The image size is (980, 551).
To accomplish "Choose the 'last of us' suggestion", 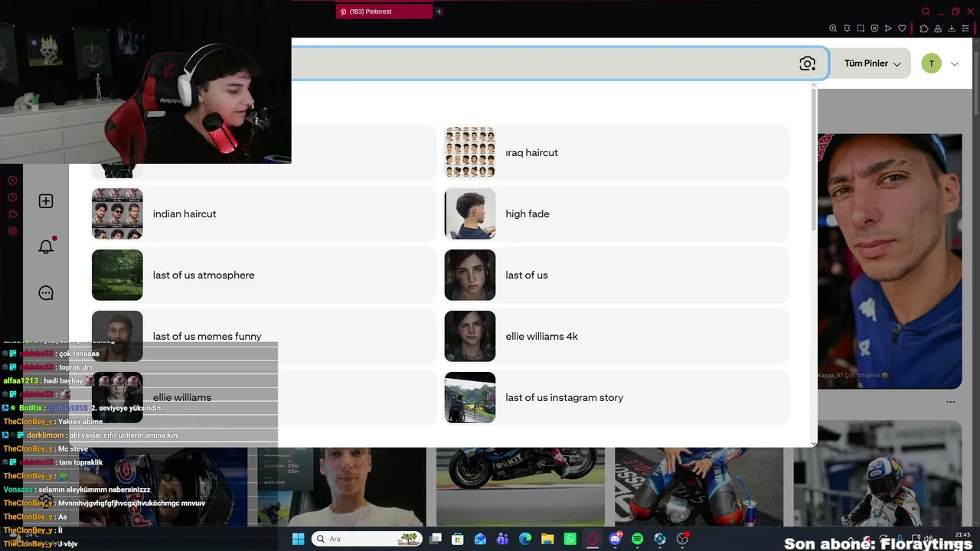I will coord(616,275).
